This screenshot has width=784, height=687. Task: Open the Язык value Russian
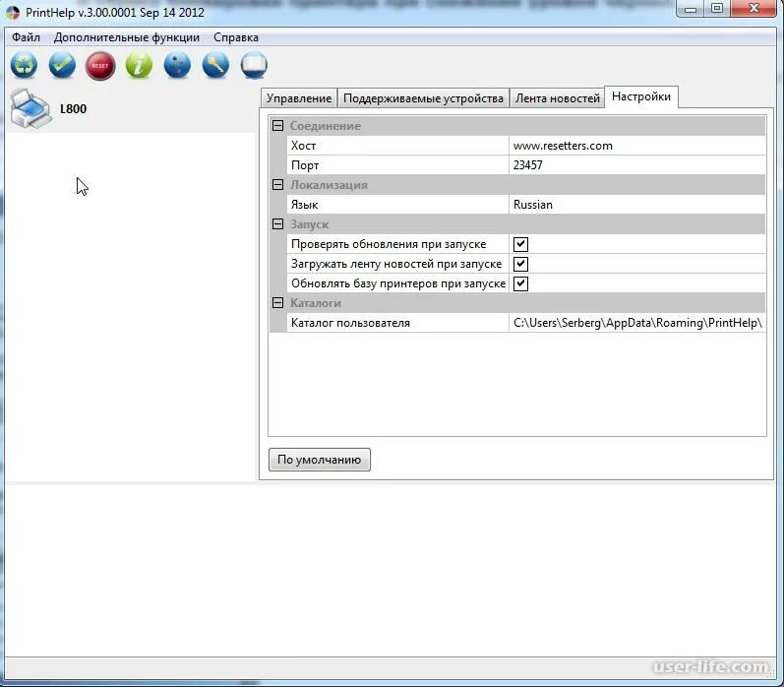pos(637,205)
